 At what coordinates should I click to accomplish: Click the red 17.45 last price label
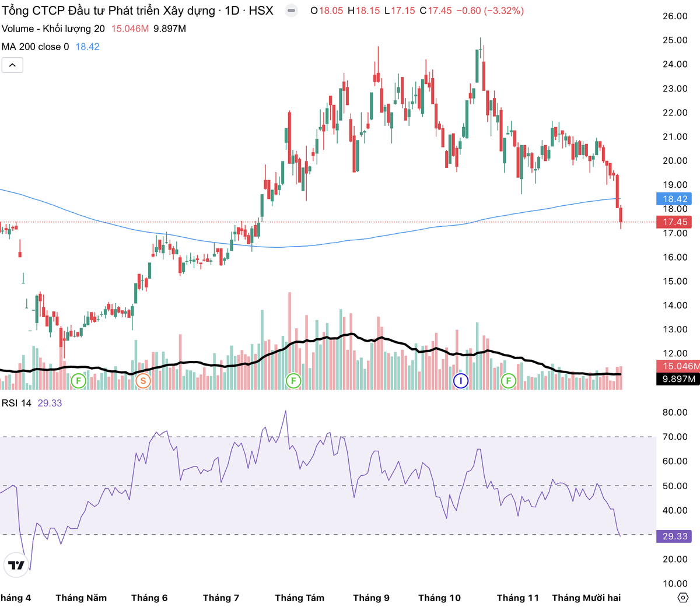coord(674,222)
